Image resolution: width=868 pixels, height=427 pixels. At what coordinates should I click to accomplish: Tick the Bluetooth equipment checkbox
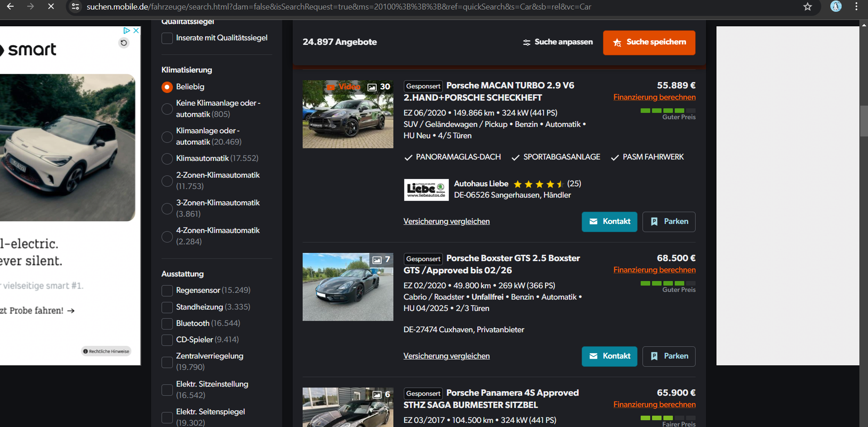click(x=167, y=324)
